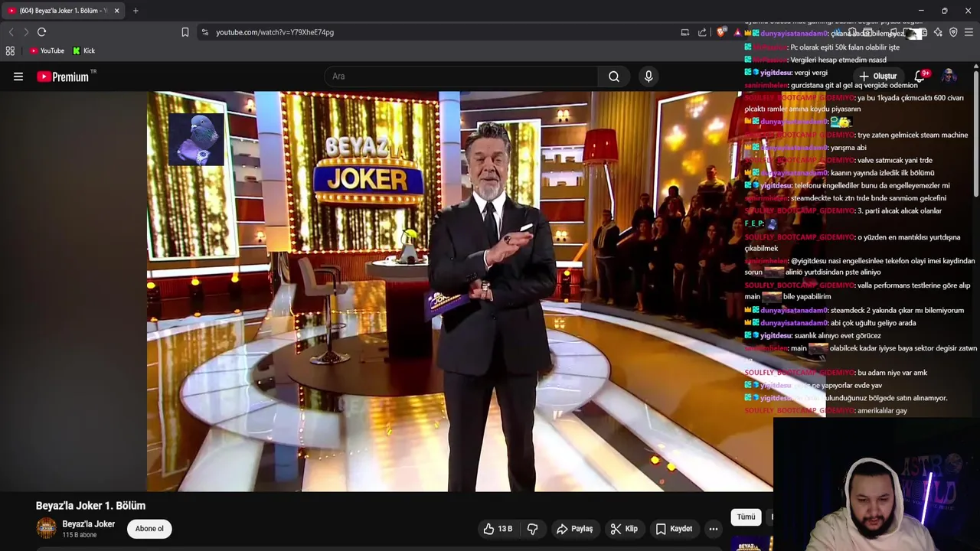Open YouTube notifications bell
This screenshot has height=551, width=980.
click(x=920, y=76)
